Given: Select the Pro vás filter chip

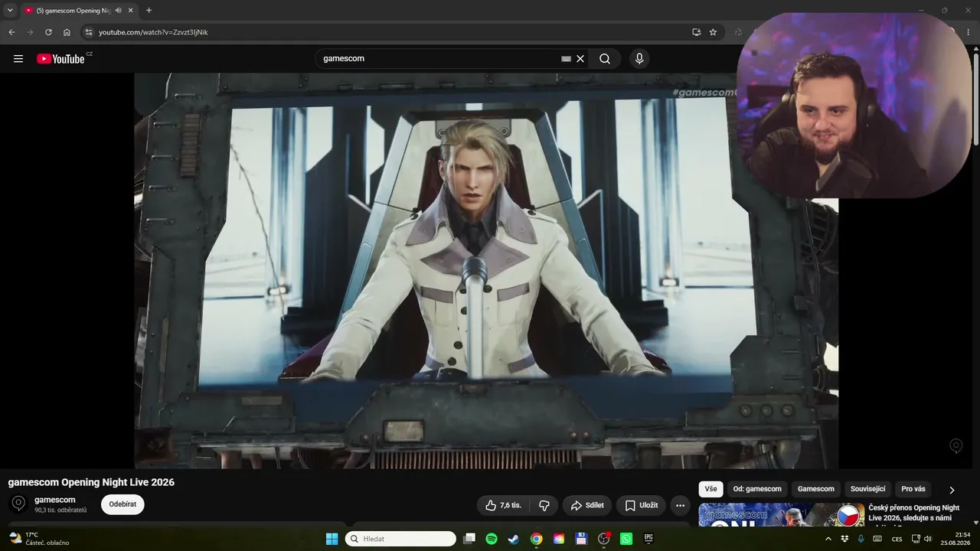Looking at the screenshot, I should [x=913, y=489].
